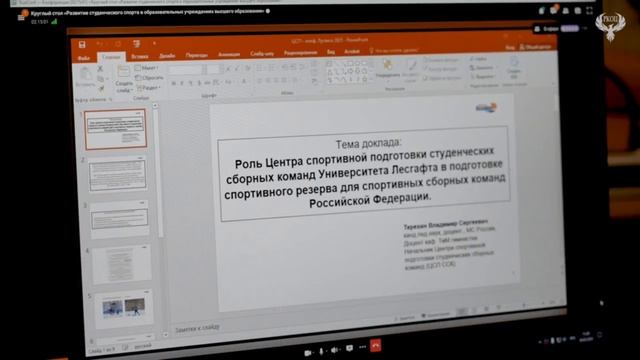This screenshot has height=360, width=640.
Task: Save the presentation using the floppy disk icon
Action: click(x=82, y=44)
